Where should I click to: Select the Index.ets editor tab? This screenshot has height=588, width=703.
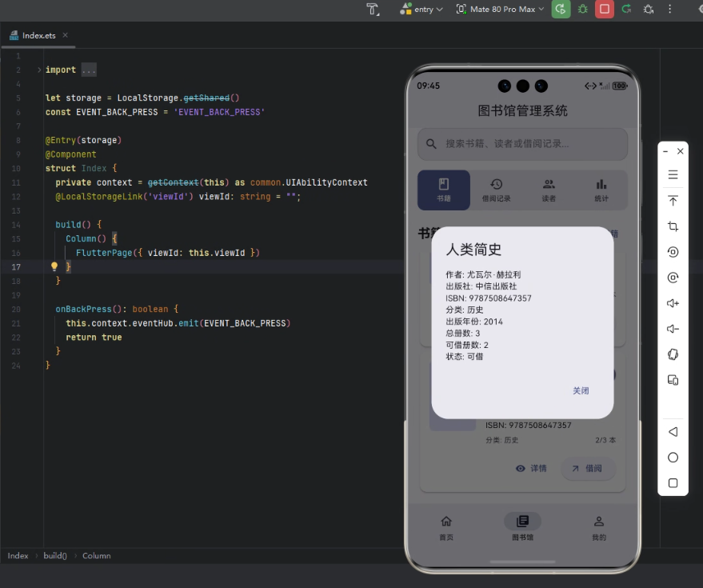coord(38,35)
